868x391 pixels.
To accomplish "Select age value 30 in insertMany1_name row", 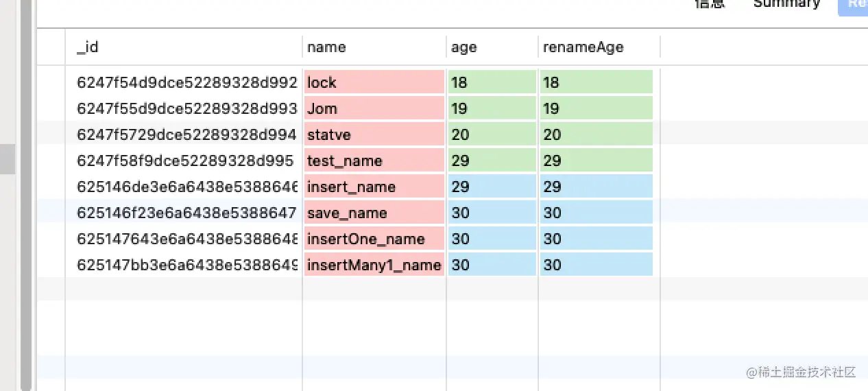I will [492, 265].
